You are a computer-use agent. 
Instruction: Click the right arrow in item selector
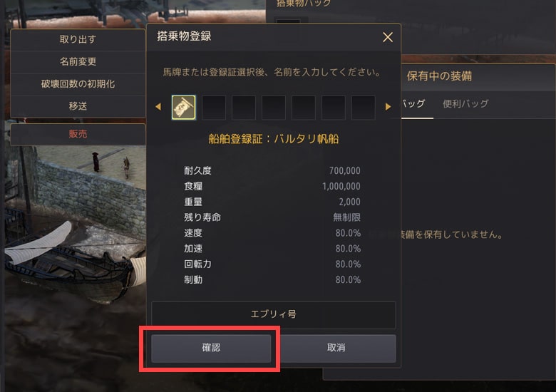388,106
